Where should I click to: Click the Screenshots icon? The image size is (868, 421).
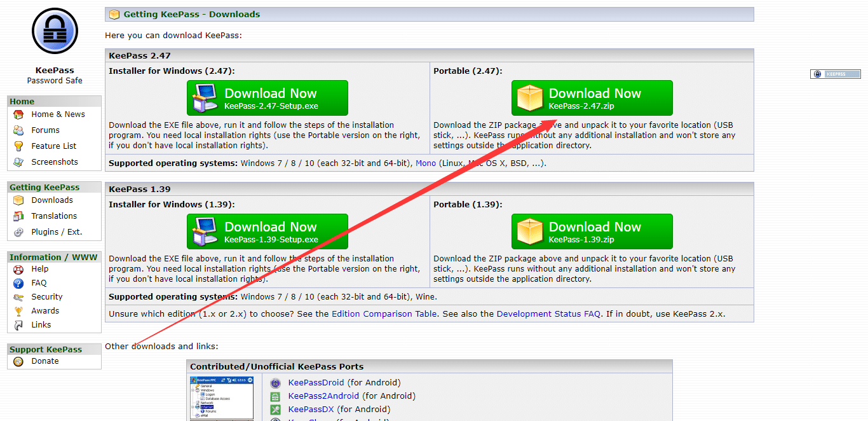coord(20,162)
